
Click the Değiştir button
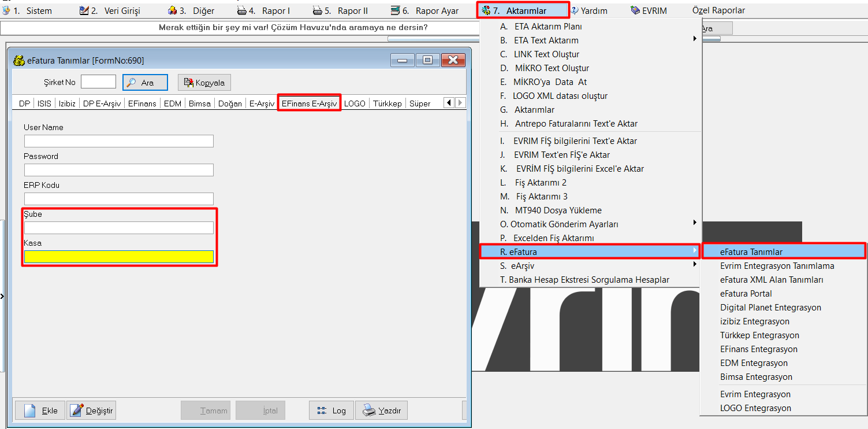click(x=92, y=410)
